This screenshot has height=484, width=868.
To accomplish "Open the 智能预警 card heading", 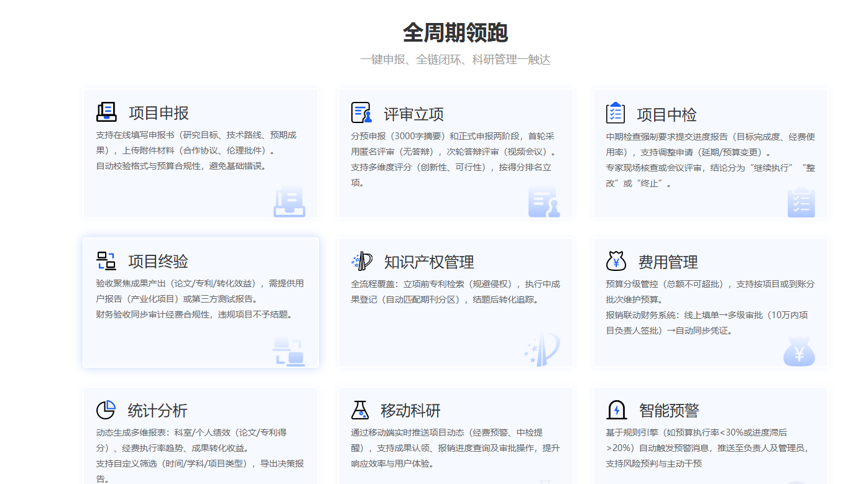I will pyautogui.click(x=669, y=411).
